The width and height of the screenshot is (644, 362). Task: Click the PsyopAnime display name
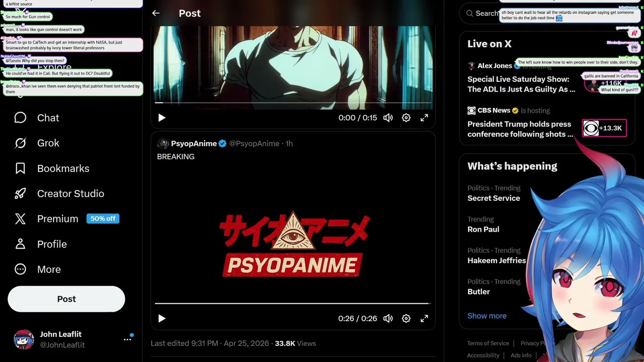coord(194,143)
